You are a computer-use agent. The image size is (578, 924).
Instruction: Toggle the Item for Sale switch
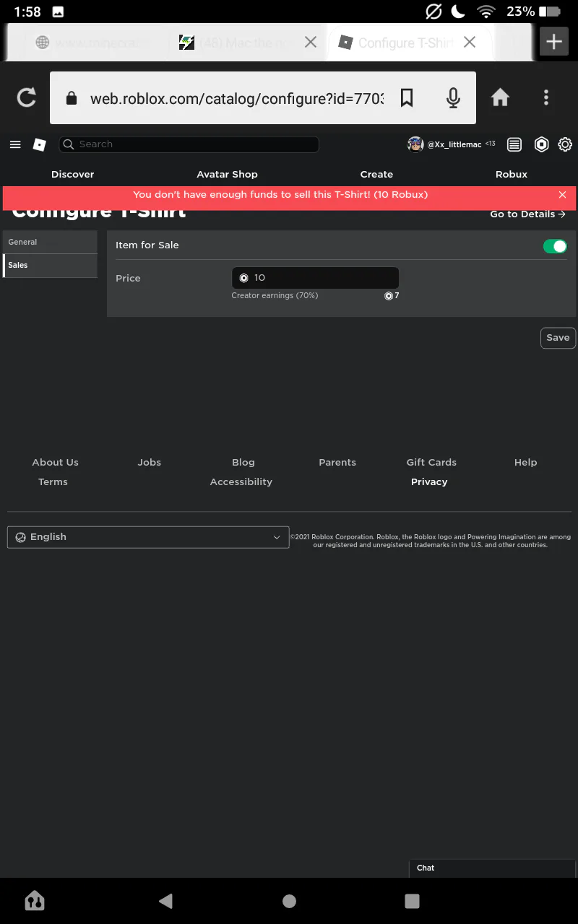pos(555,246)
